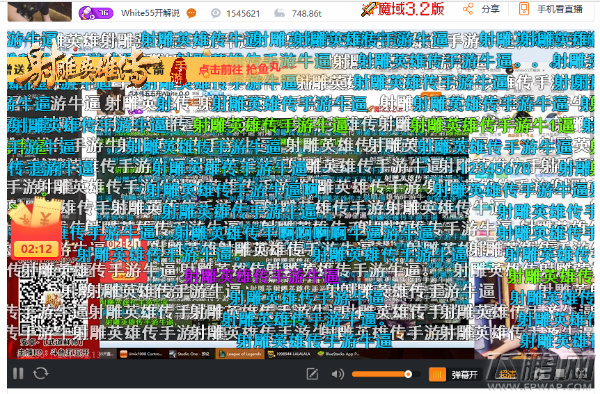The width and height of the screenshot is (600, 394).
Task: Reload the stream with refresh icon
Action: [x=41, y=373]
